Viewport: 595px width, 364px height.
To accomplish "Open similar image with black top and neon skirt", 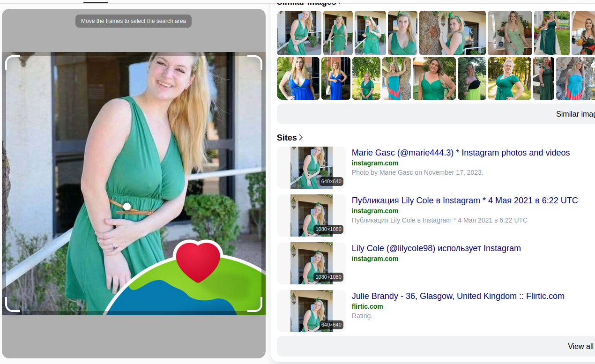I will pos(472,78).
